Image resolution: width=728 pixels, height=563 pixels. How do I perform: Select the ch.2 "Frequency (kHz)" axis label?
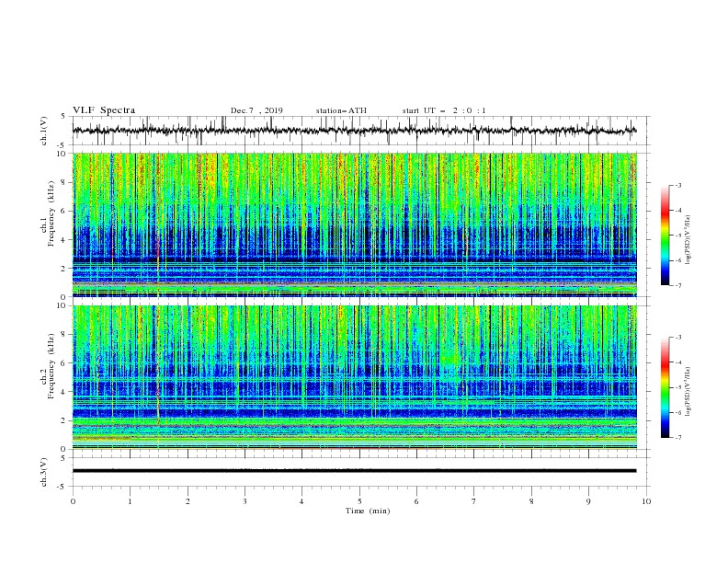tap(51, 365)
